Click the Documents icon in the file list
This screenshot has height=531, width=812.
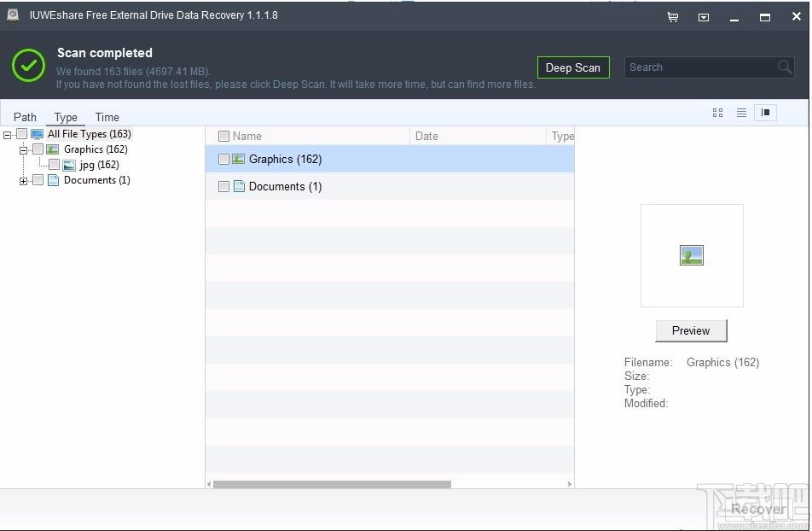[239, 186]
